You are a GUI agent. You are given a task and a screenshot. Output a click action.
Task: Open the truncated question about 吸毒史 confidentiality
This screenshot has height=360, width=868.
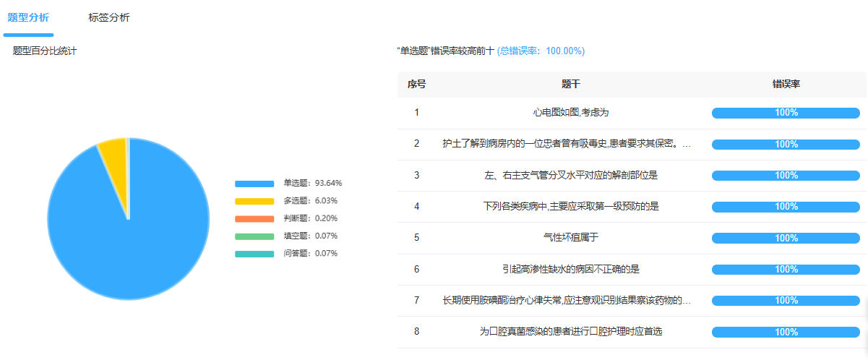566,144
